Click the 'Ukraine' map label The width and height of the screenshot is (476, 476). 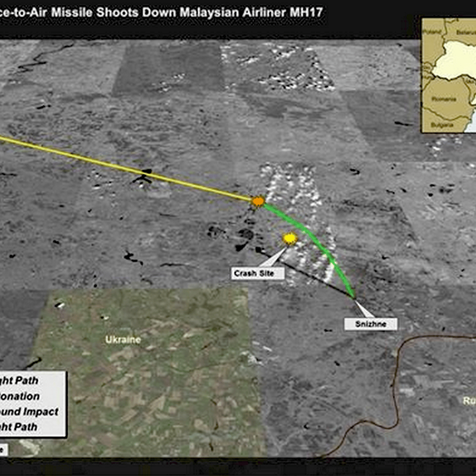tap(123, 340)
